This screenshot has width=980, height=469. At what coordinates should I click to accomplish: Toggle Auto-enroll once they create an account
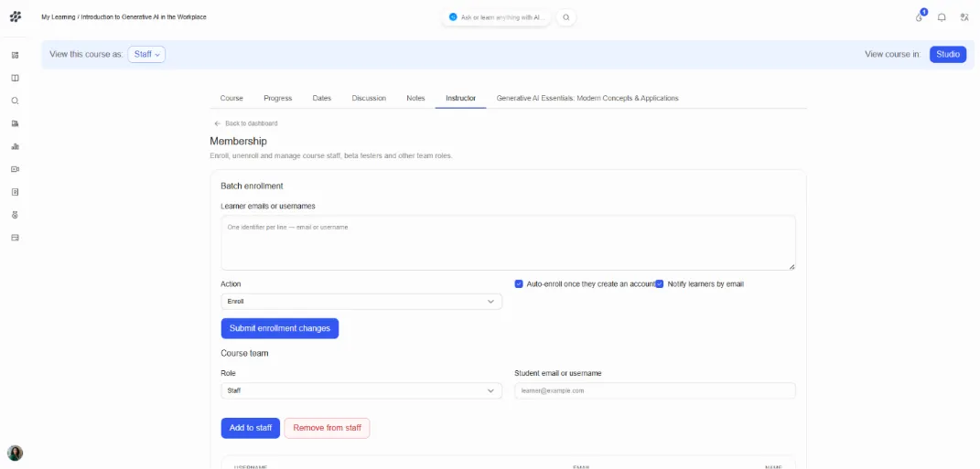519,283
